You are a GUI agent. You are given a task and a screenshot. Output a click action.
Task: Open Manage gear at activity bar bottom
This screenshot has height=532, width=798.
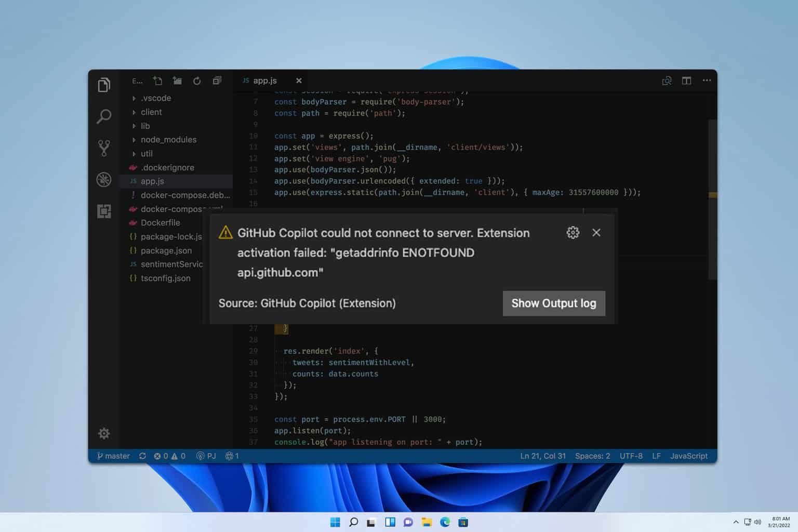[x=104, y=433]
